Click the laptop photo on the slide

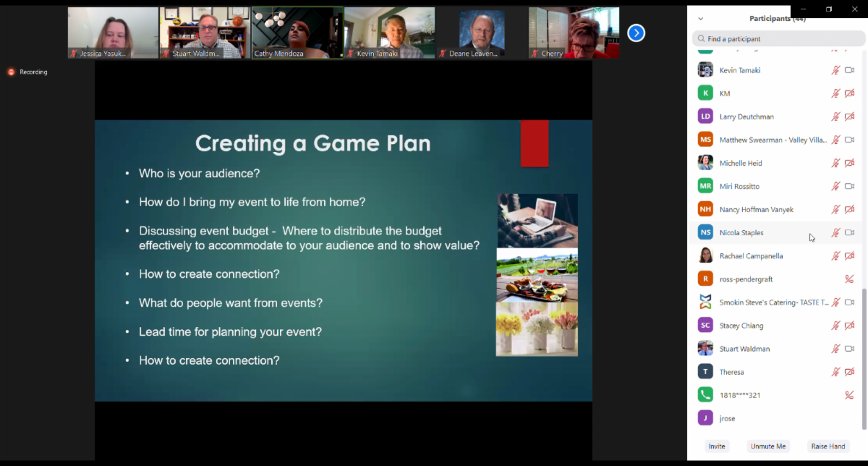click(x=537, y=220)
